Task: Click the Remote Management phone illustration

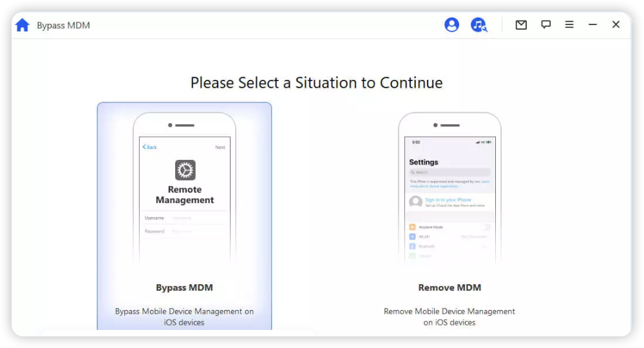Action: pos(184,188)
